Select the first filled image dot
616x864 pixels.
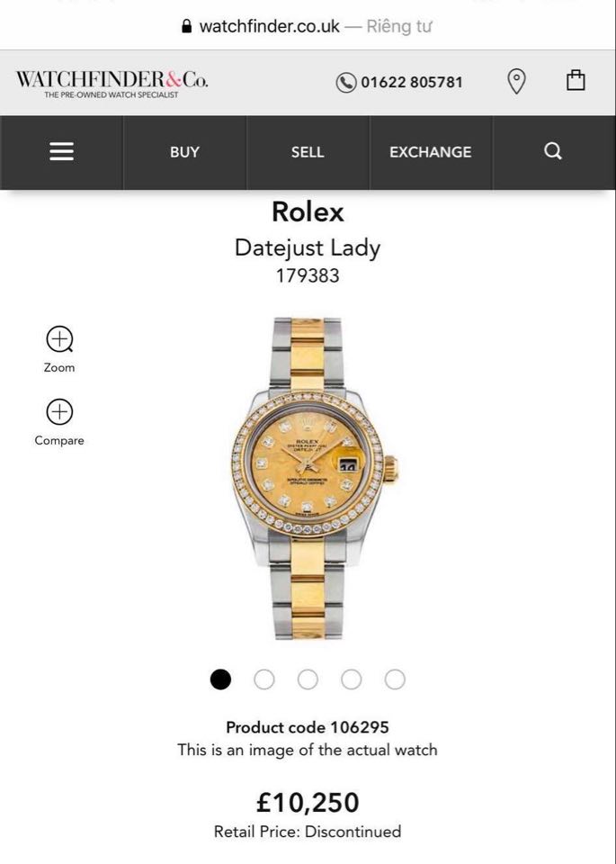pos(220,679)
